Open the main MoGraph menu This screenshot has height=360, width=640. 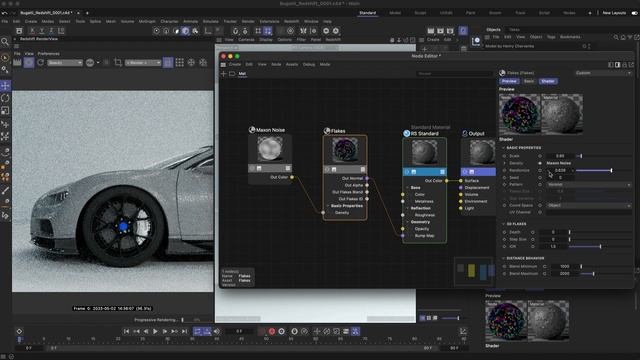pos(147,21)
